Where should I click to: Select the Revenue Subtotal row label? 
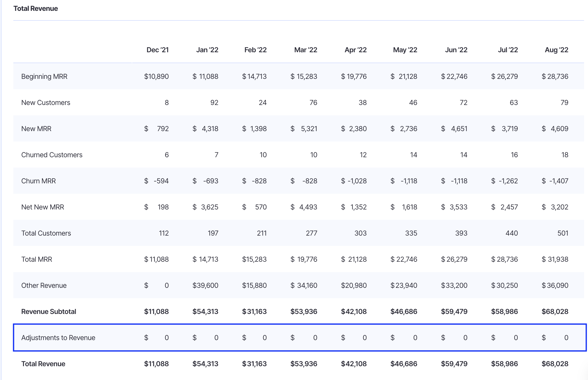[49, 312]
